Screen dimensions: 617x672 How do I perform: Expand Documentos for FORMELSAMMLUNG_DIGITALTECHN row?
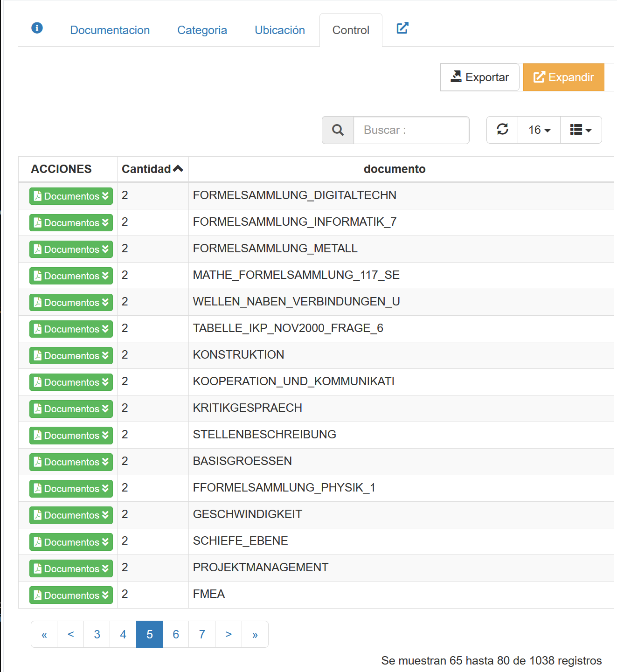[x=71, y=196]
